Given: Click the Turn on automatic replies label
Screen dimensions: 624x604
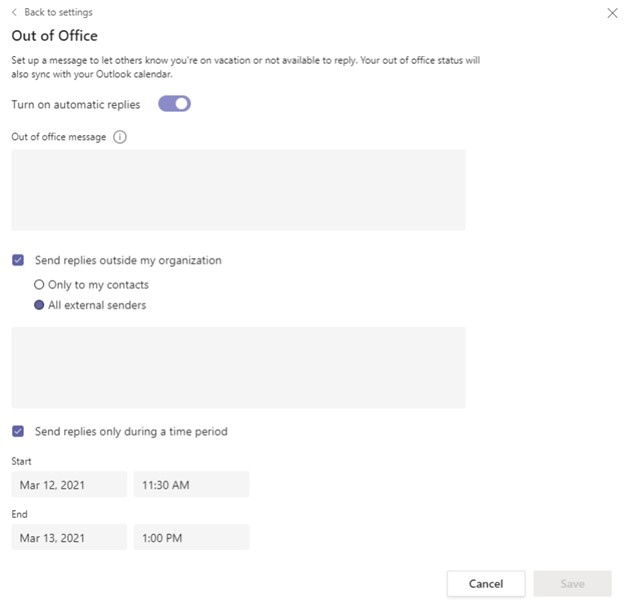Looking at the screenshot, I should tap(76, 104).
